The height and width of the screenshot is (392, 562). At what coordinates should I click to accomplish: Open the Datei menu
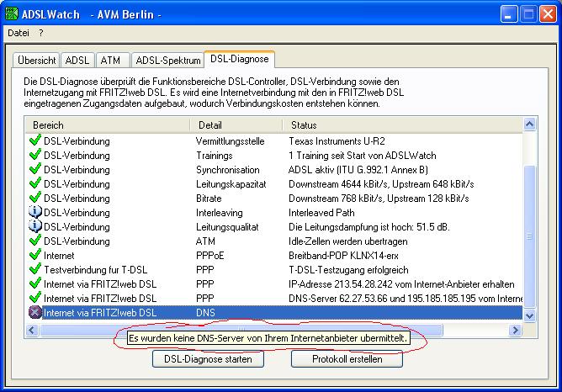(x=19, y=33)
